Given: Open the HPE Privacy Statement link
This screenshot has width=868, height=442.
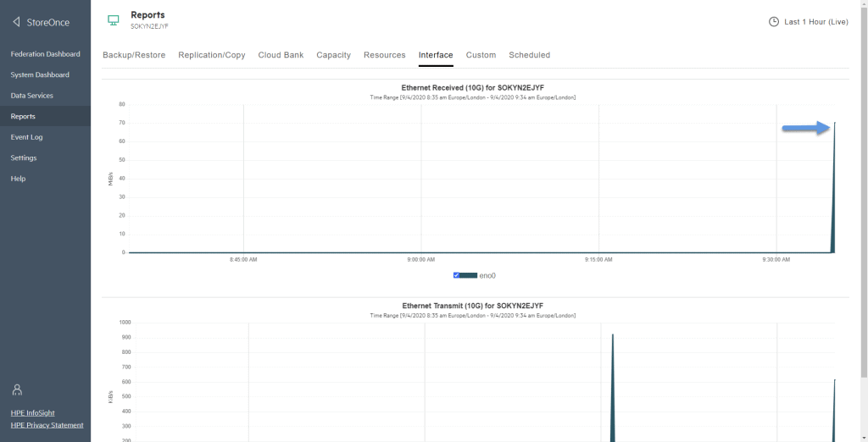Looking at the screenshot, I should point(47,425).
